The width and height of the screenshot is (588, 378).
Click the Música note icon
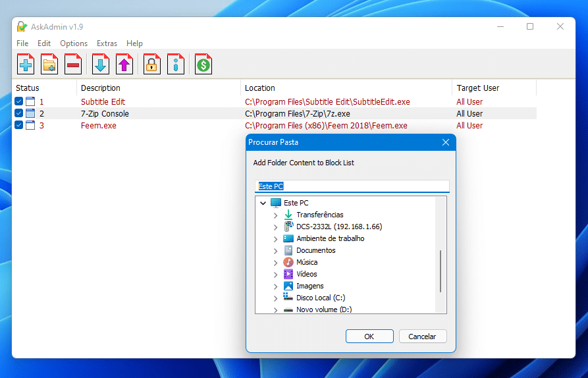(x=288, y=262)
